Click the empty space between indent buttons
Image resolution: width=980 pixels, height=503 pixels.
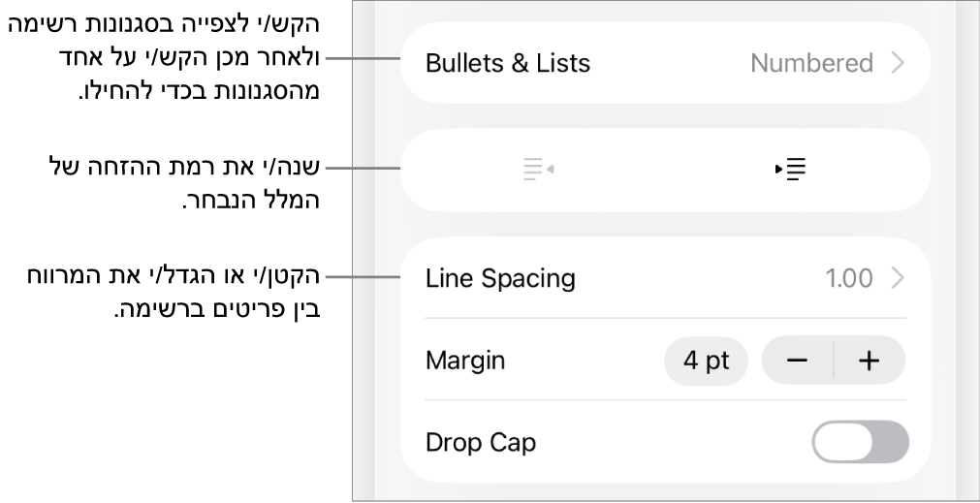point(665,170)
